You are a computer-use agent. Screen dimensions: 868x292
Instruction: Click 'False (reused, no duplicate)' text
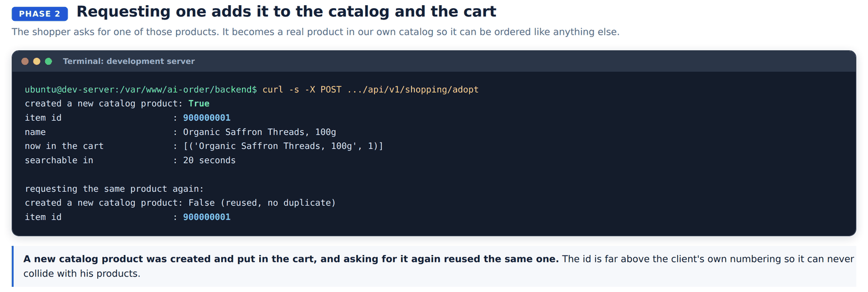(x=262, y=203)
